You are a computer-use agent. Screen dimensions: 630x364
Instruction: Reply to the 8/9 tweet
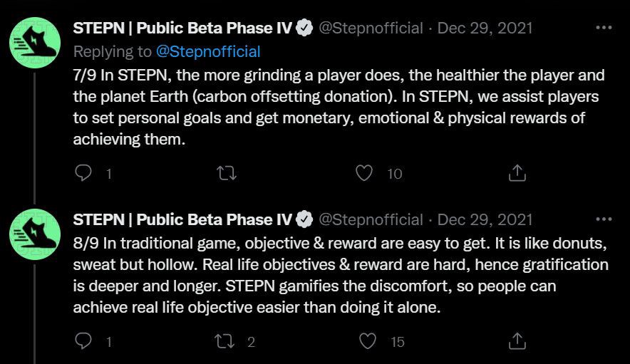84,342
